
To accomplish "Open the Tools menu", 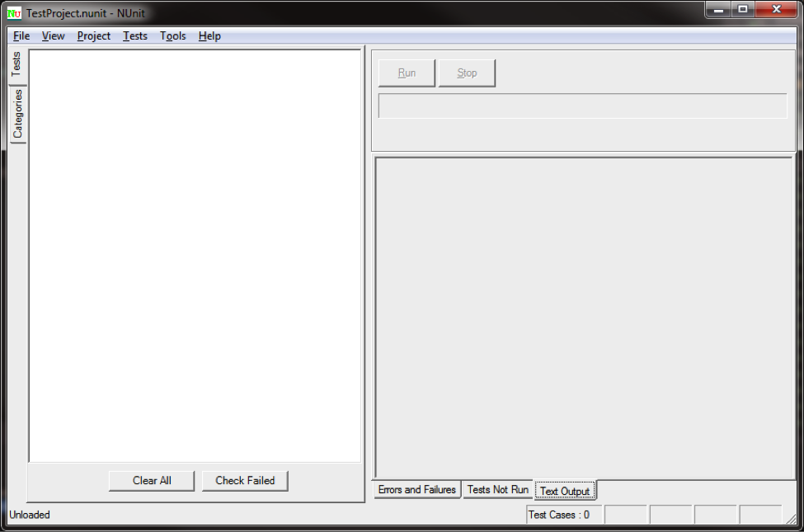I will [173, 36].
